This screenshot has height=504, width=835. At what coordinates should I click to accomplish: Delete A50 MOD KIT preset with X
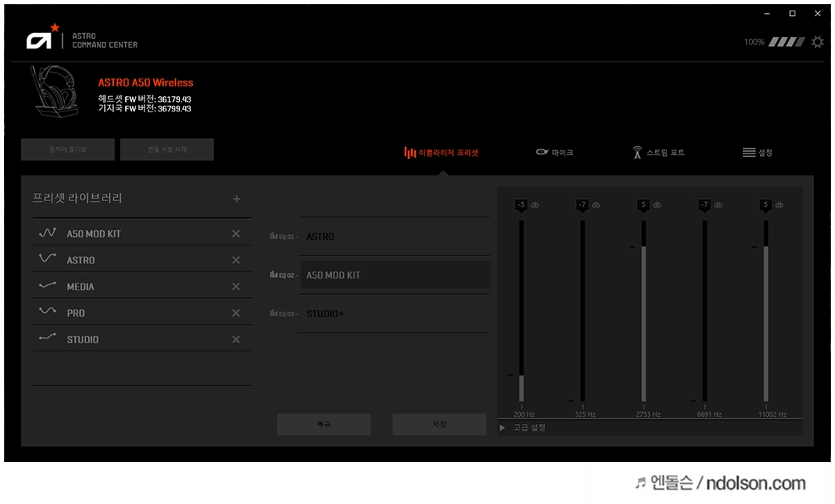236,233
